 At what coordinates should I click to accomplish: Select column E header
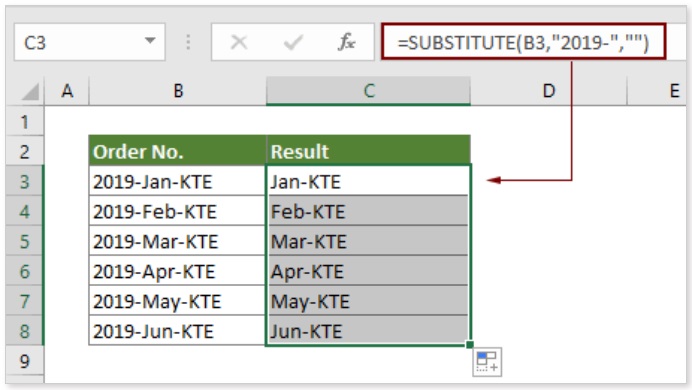[658, 91]
